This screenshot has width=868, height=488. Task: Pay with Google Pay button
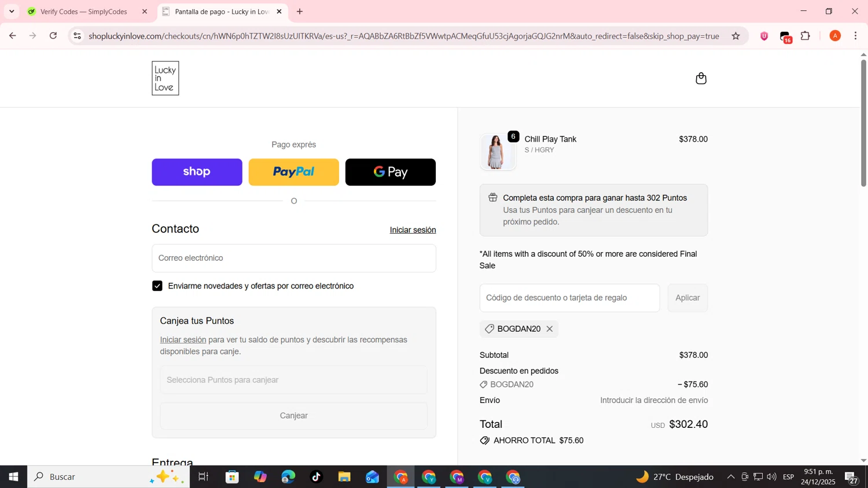(x=390, y=172)
